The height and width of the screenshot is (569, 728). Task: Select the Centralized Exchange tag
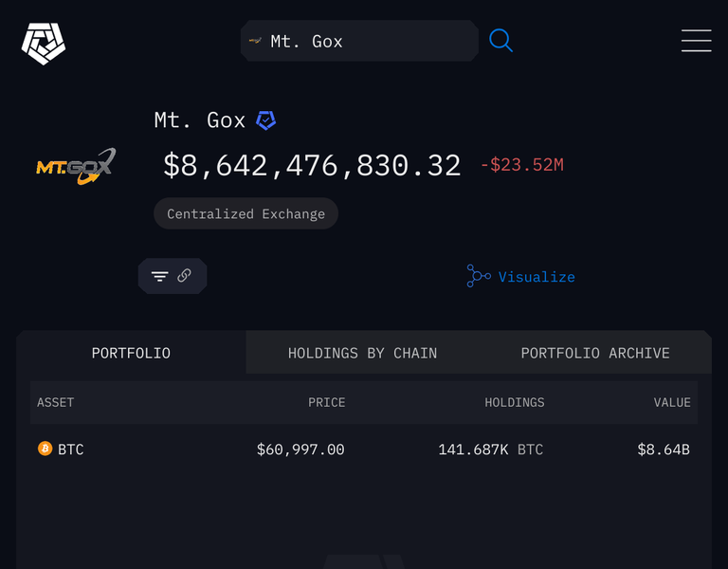tap(246, 213)
